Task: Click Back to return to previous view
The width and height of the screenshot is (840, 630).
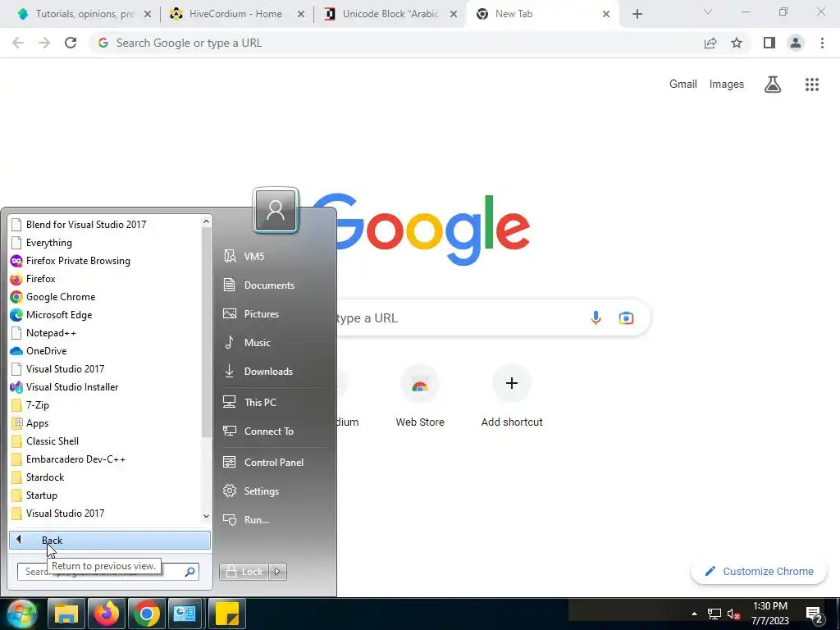Action: 110,541
